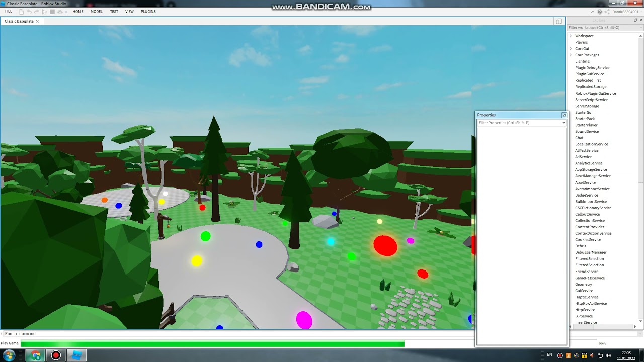The width and height of the screenshot is (644, 362).
Task: Open the Damir85394901 account dropdown
Action: click(627, 12)
